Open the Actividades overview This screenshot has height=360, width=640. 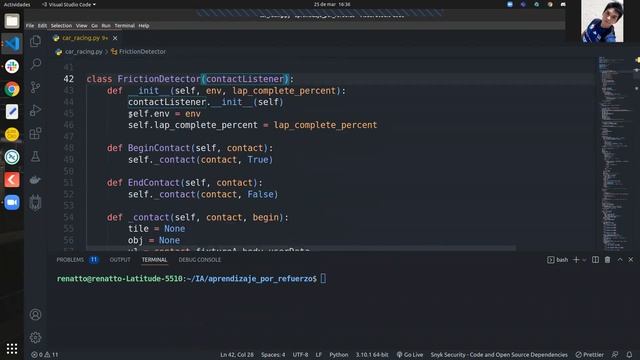17,4
